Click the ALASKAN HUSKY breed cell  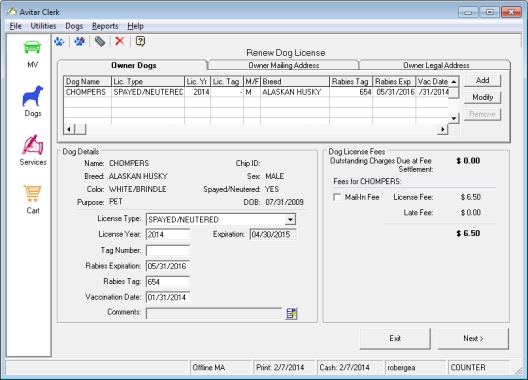coord(295,92)
